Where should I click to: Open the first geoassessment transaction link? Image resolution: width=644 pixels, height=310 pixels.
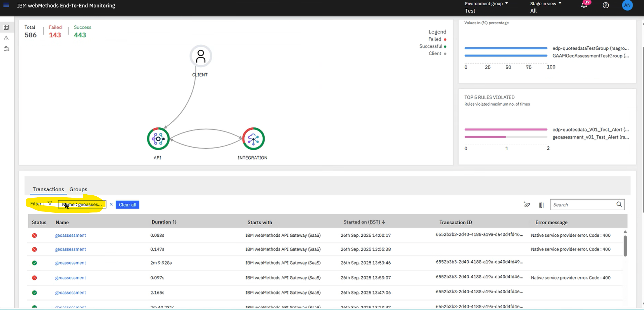tap(70, 235)
